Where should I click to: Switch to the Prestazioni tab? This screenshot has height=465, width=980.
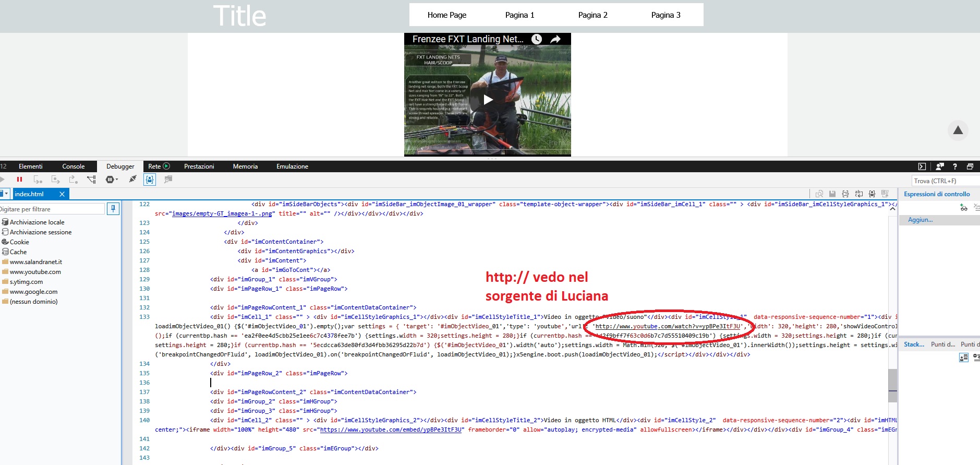(x=199, y=166)
